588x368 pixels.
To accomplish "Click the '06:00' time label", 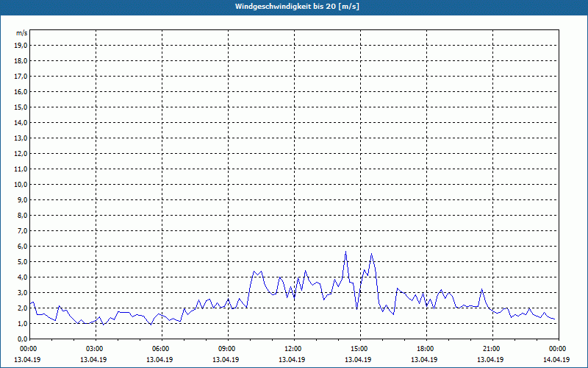I will click(162, 349).
